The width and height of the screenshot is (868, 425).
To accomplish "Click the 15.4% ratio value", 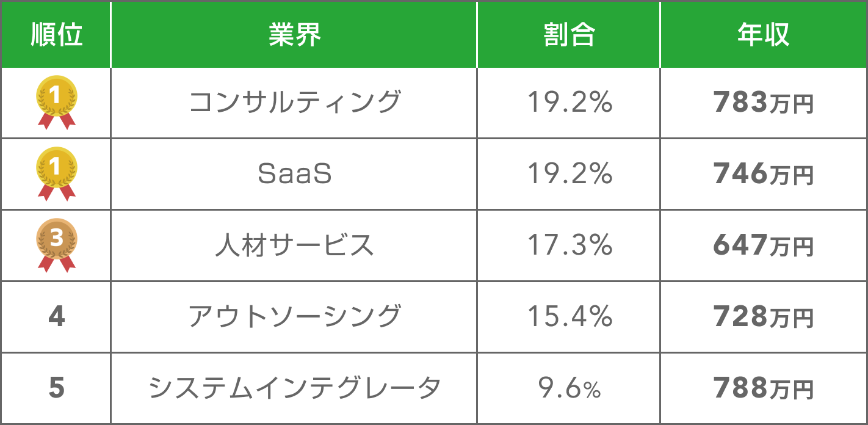I will pyautogui.click(x=570, y=316).
